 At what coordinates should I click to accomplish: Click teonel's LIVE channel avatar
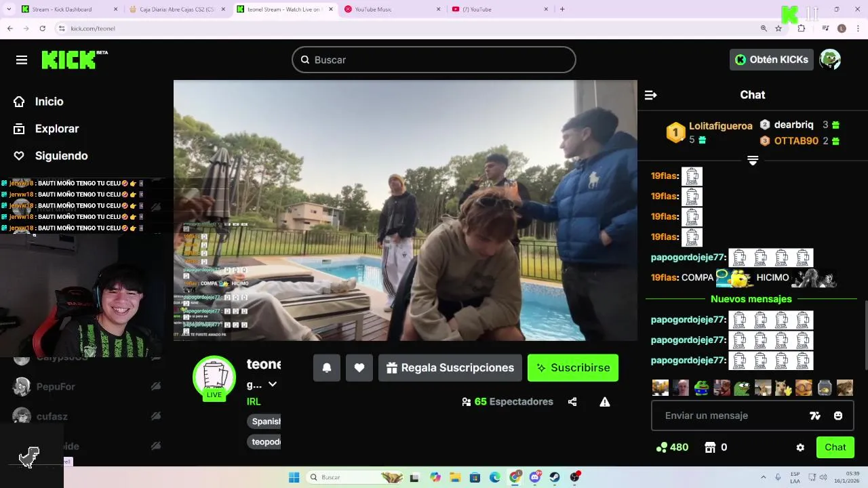click(214, 377)
